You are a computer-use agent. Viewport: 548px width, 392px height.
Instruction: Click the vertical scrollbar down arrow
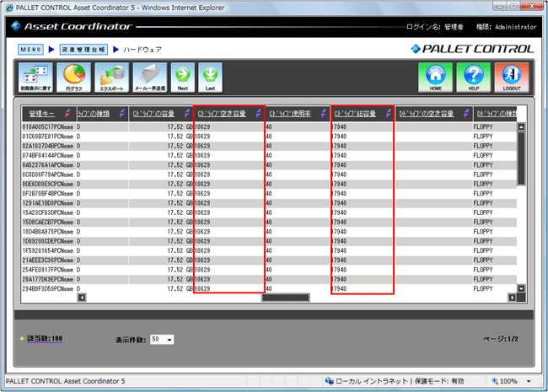[x=521, y=288]
